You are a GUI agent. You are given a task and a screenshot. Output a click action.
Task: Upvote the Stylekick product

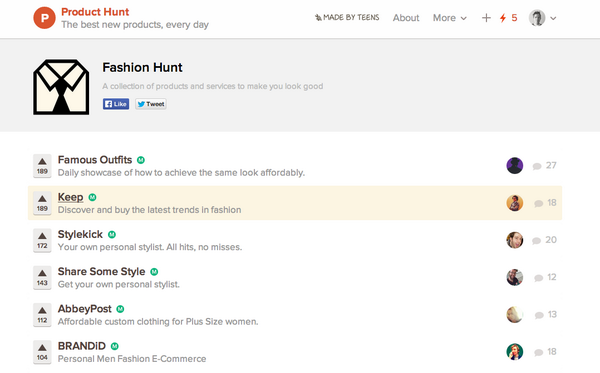tap(42, 240)
